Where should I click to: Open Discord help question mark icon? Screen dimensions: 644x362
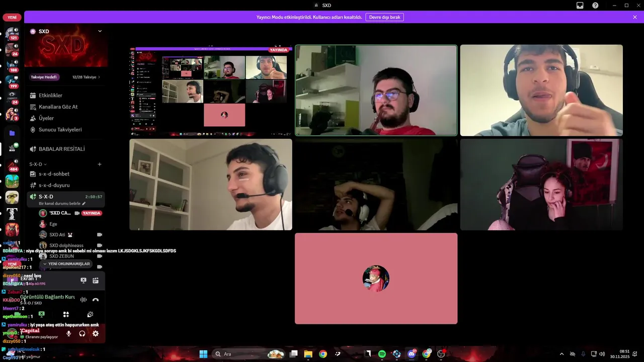pyautogui.click(x=595, y=6)
